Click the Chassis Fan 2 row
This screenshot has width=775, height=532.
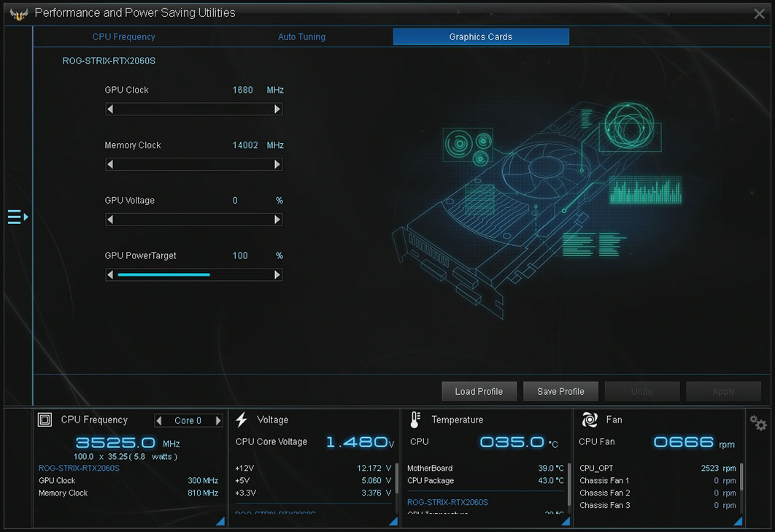658,493
